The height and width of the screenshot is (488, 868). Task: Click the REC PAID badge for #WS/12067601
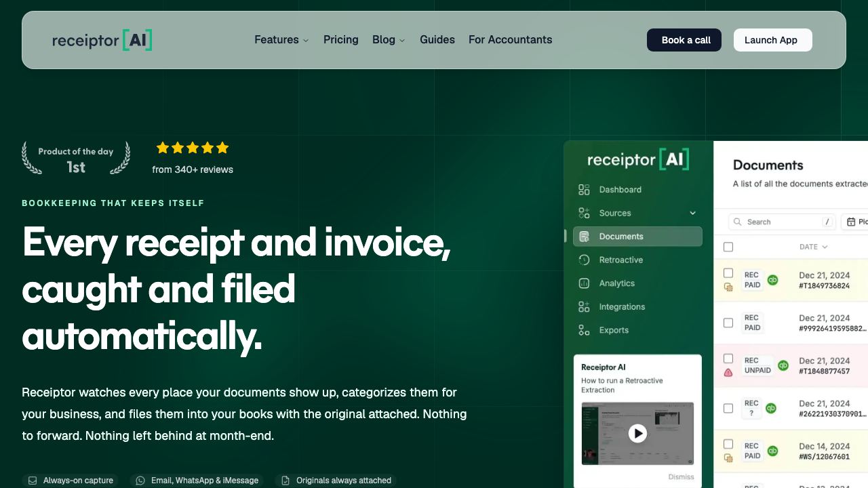tap(752, 451)
